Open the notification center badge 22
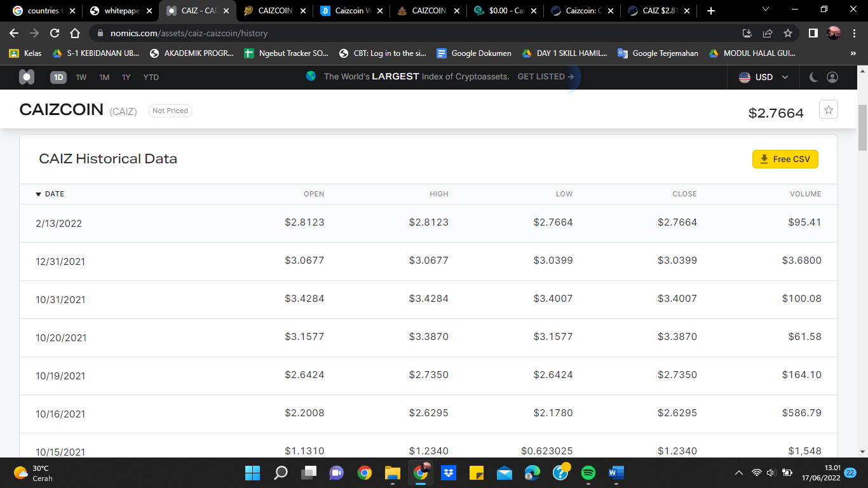Viewport: 868px width, 488px height. point(851,473)
